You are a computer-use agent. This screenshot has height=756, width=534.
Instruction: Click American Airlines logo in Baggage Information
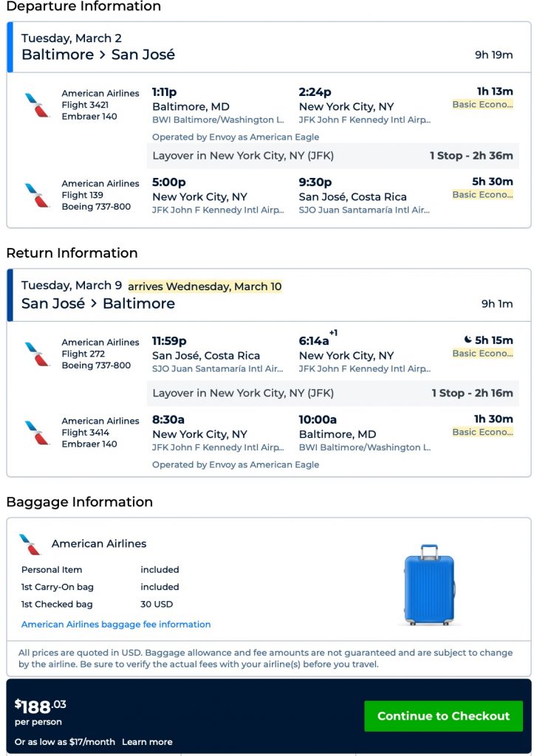coord(30,544)
